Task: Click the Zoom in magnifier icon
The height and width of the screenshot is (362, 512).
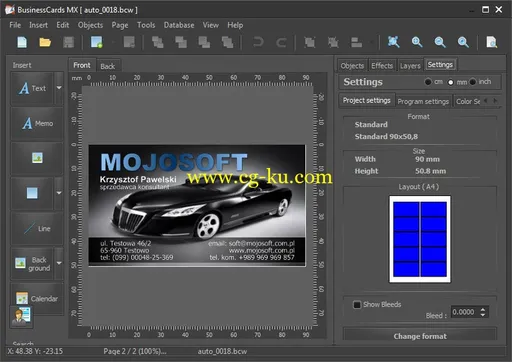Action: click(x=417, y=42)
